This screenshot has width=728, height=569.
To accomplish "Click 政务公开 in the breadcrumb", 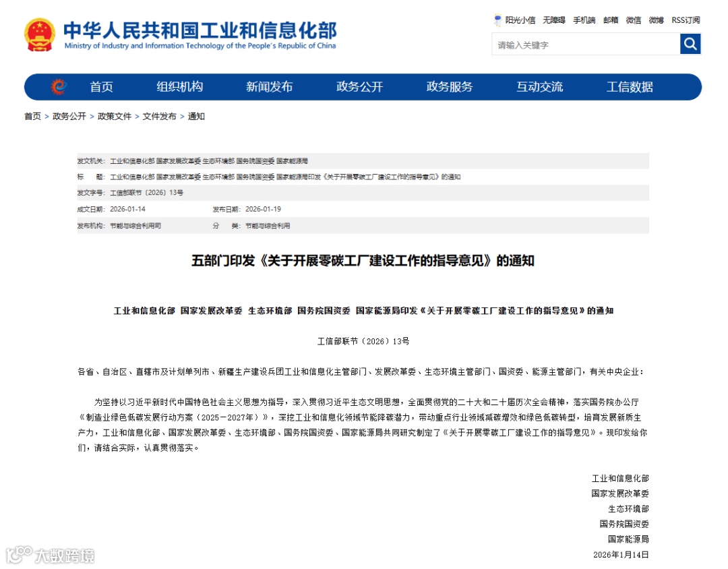I will click(69, 116).
